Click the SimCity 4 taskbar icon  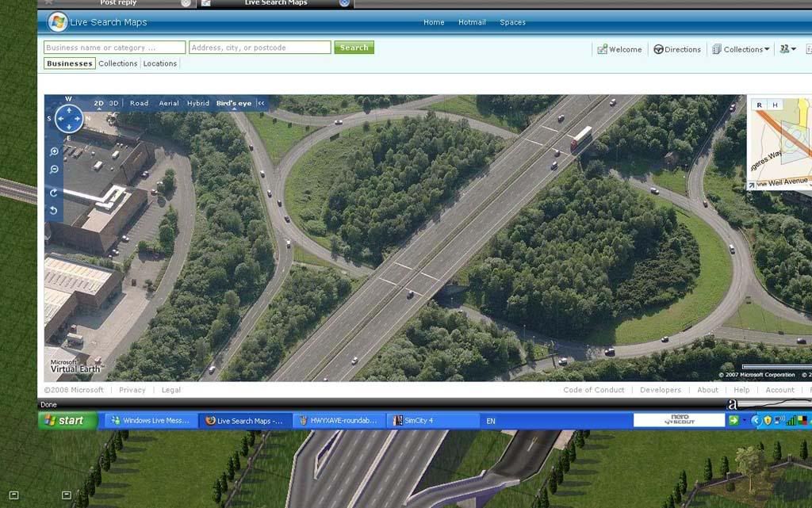click(398, 421)
